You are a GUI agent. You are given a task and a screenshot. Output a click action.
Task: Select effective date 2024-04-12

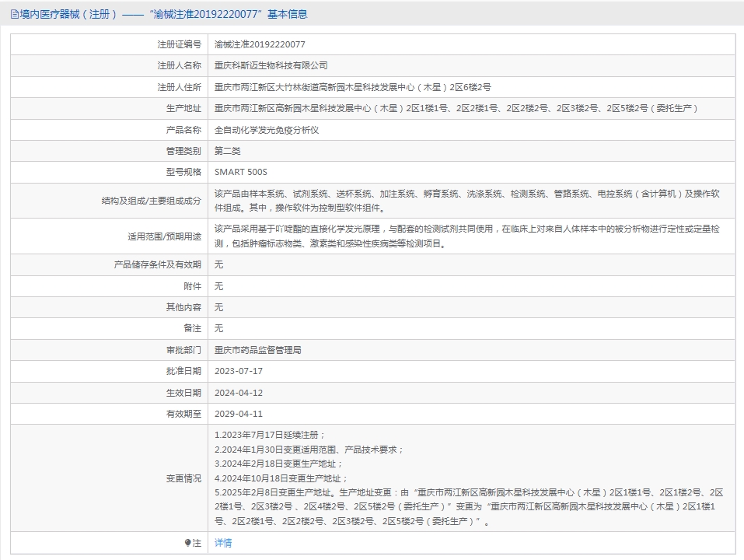coord(239,393)
